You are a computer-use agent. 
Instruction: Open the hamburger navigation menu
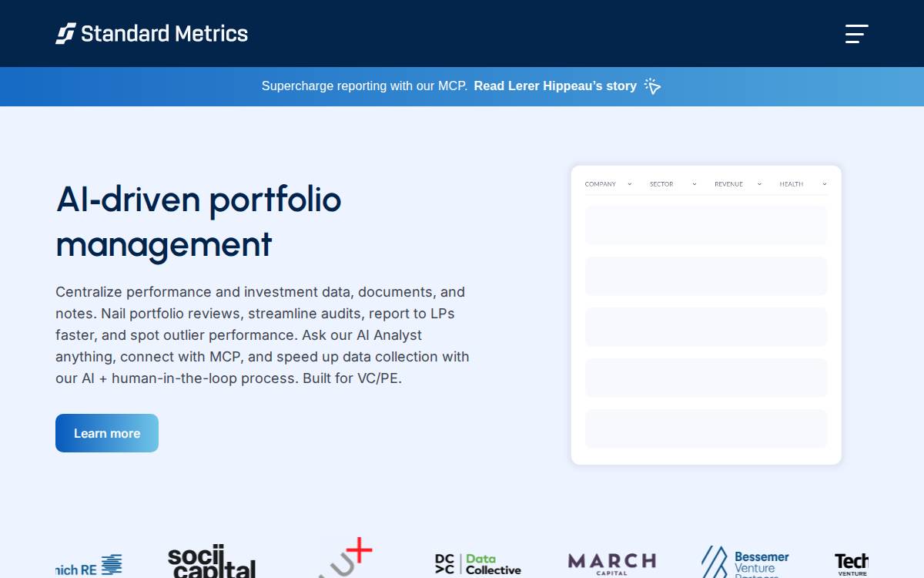856,34
